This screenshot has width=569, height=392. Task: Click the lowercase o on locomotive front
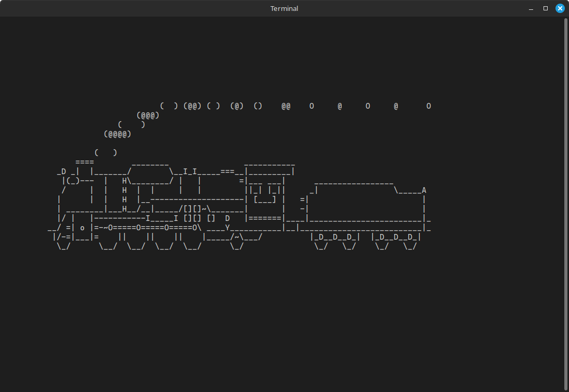tap(82, 228)
